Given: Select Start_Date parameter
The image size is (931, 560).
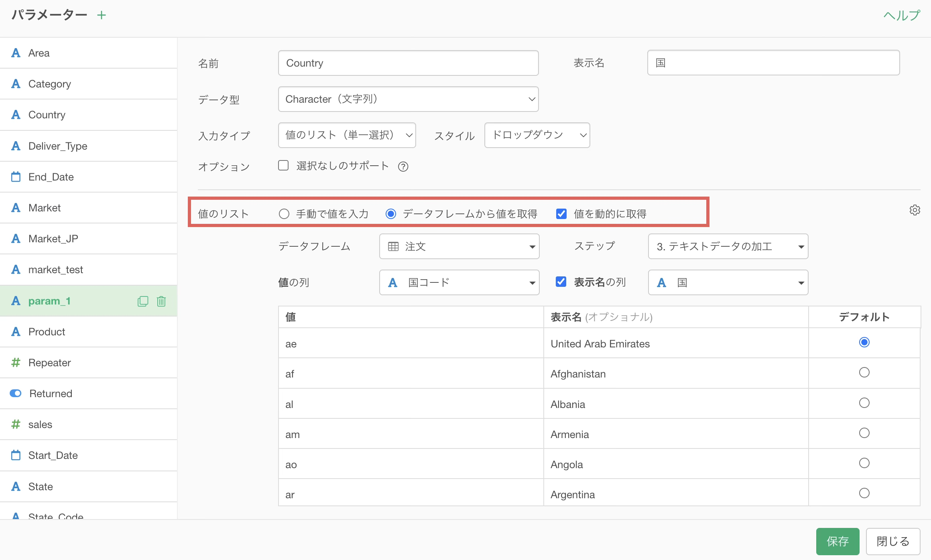Looking at the screenshot, I should tap(88, 455).
